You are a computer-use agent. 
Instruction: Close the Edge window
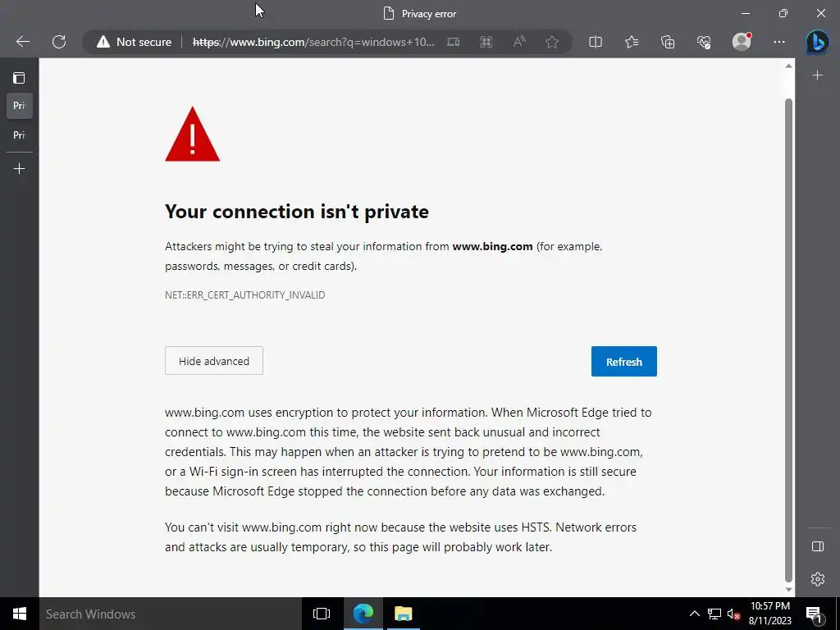coord(820,13)
